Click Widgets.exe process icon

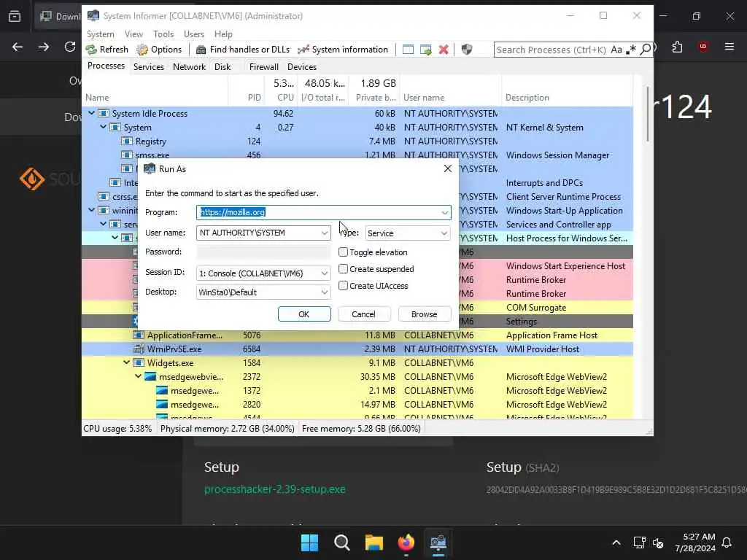click(139, 363)
